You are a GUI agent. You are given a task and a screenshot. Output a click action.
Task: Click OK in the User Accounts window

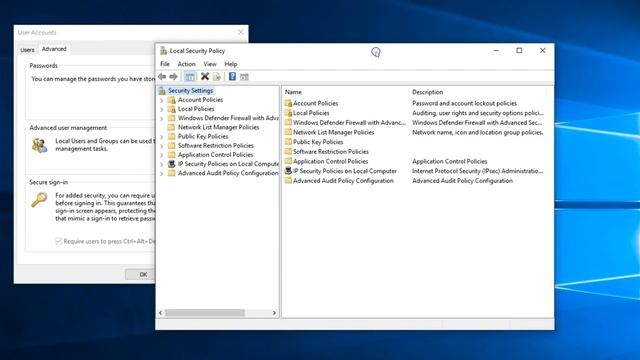142,274
